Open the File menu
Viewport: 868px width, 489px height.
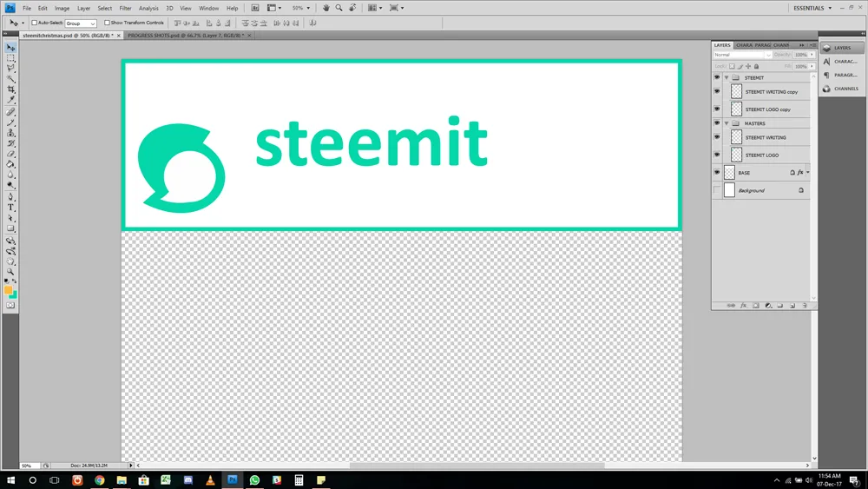coord(27,9)
